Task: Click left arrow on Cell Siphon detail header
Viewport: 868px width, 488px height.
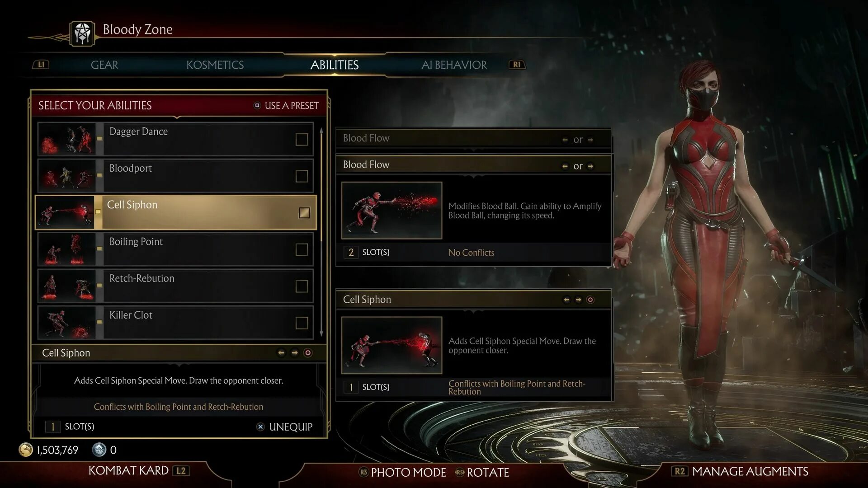Action: [x=566, y=300]
